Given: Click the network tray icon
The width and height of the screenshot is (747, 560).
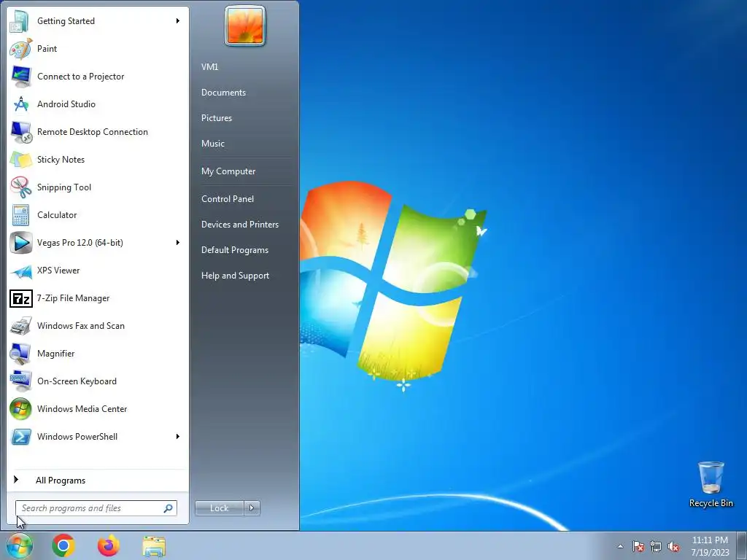Looking at the screenshot, I should (x=656, y=546).
